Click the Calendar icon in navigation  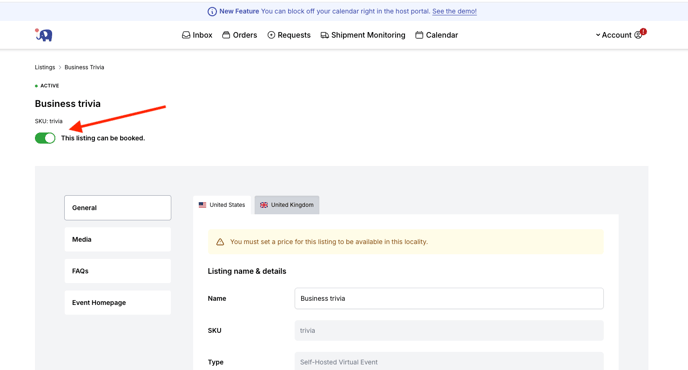point(419,35)
